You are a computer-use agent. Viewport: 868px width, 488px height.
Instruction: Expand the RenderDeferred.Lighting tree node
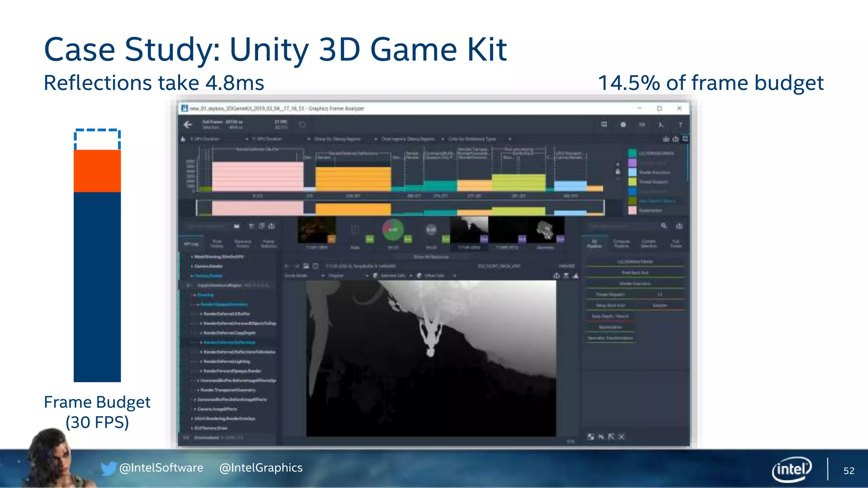click(x=201, y=361)
